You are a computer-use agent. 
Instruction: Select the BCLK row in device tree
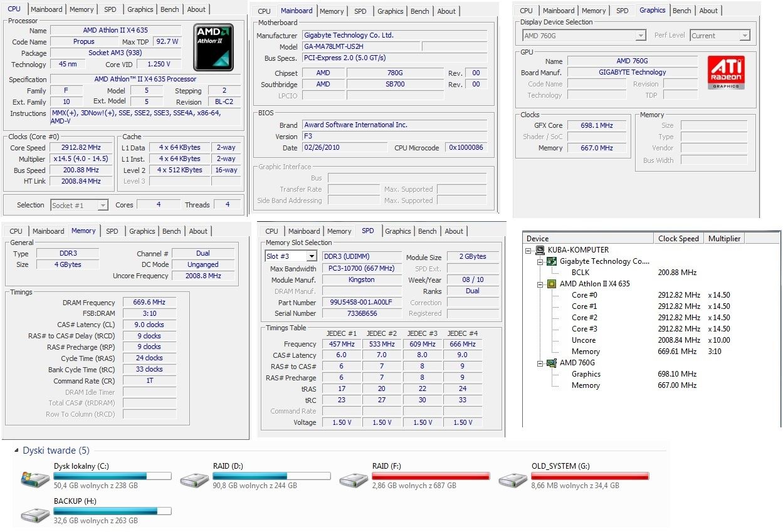[581, 273]
